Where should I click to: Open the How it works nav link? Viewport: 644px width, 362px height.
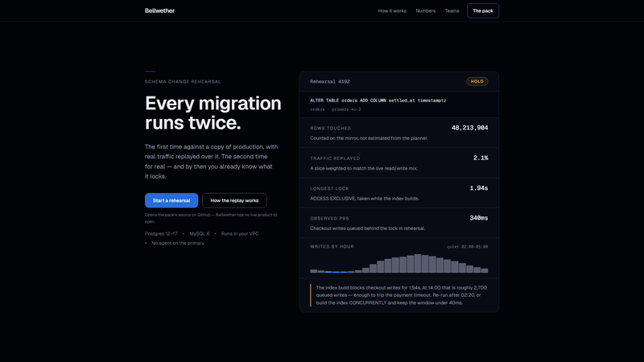pos(392,11)
